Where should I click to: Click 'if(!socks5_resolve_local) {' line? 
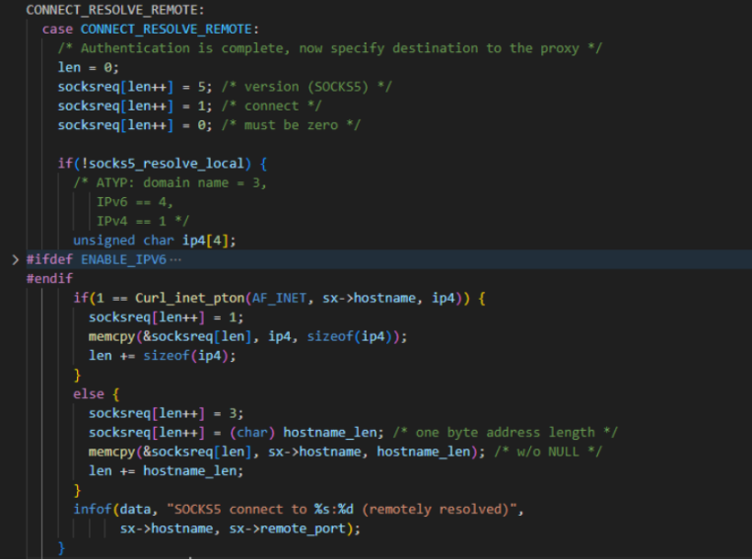click(163, 164)
